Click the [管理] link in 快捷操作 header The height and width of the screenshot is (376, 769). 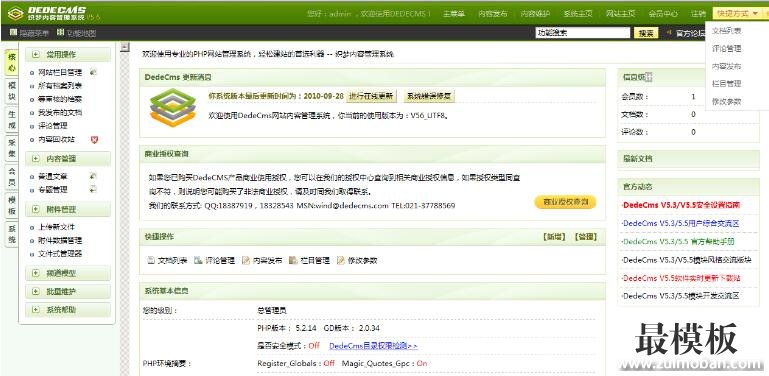pyautogui.click(x=585, y=237)
